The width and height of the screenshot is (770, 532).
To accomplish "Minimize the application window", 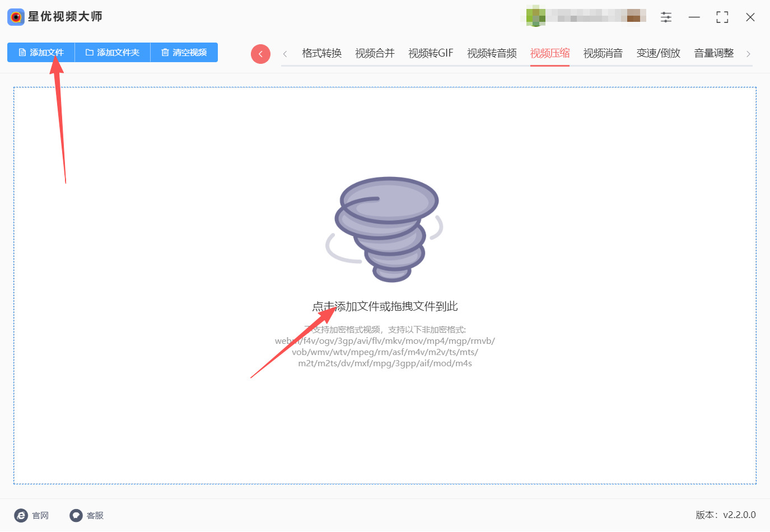I will click(694, 17).
